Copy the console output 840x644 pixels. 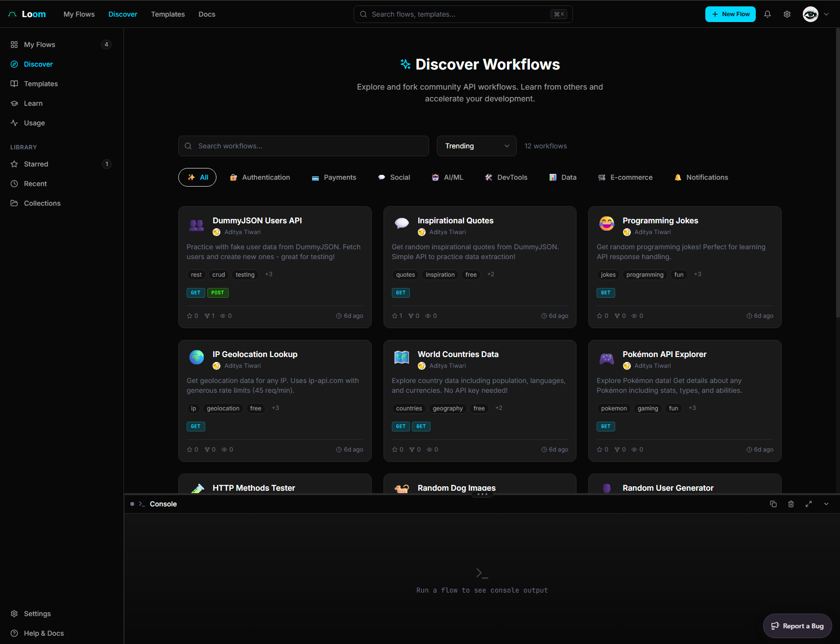pos(773,504)
